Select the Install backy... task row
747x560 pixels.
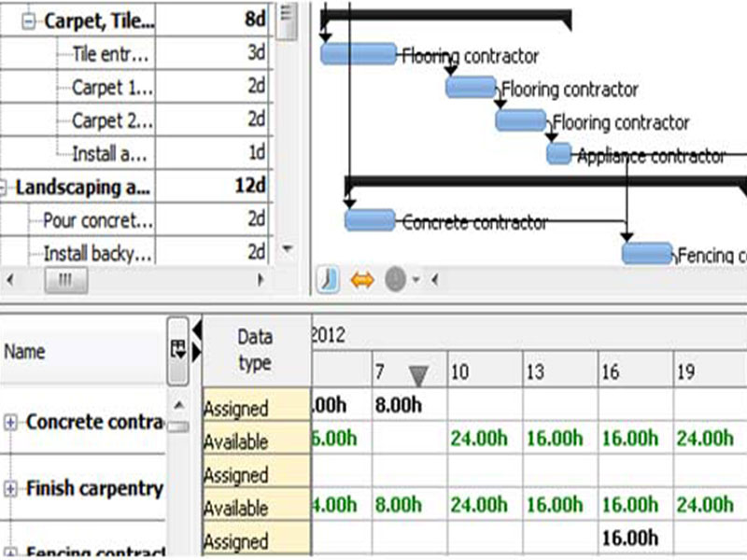point(135,251)
